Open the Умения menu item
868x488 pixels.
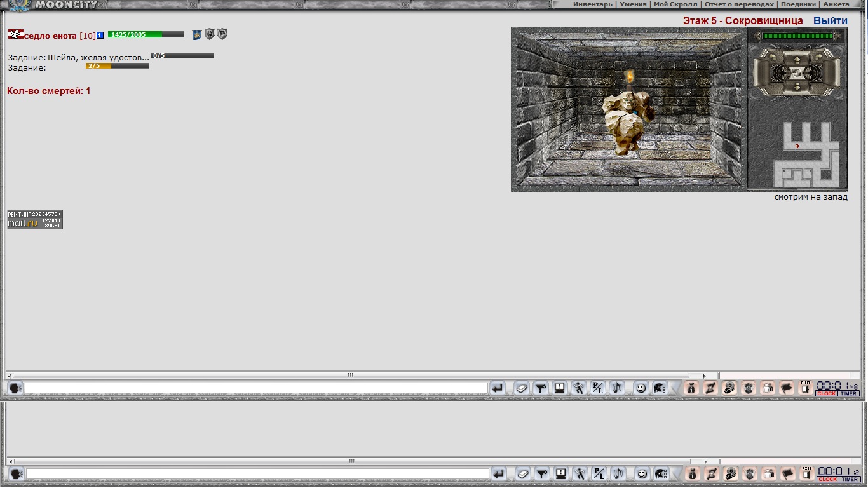pyautogui.click(x=633, y=4)
